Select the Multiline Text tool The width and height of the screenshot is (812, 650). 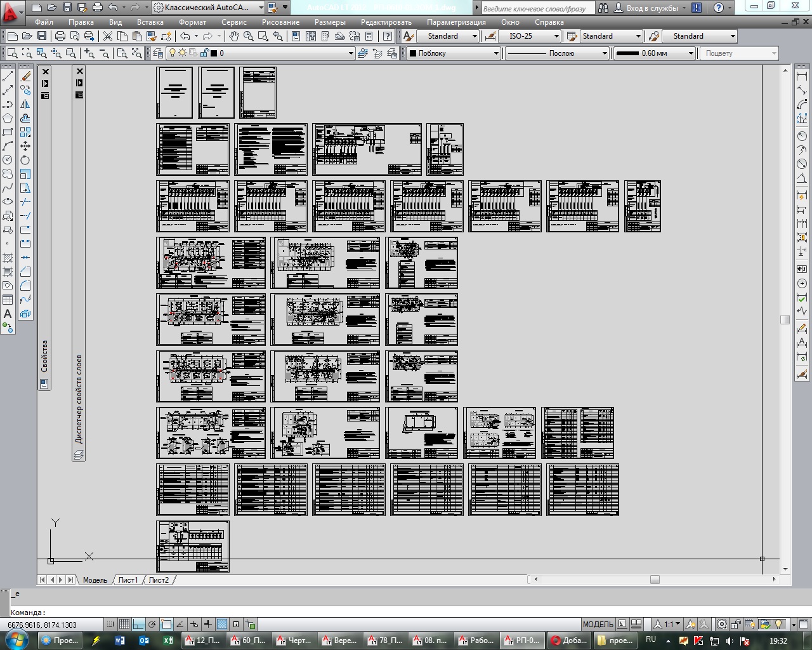click(x=8, y=314)
